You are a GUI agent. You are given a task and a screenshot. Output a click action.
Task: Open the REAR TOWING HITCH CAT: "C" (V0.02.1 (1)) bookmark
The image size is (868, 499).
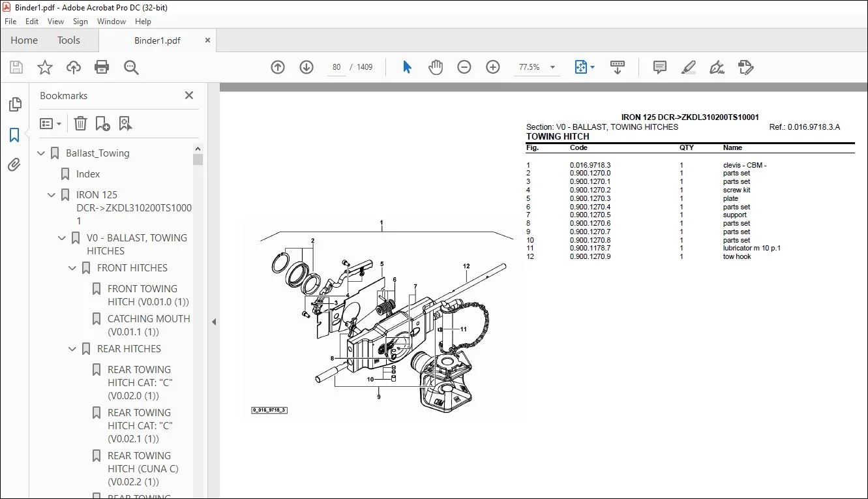[x=140, y=426]
